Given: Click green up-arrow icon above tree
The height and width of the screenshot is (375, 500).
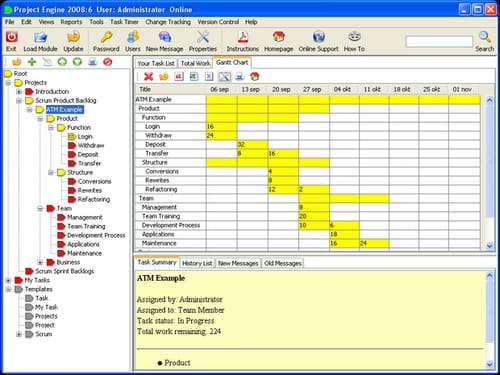Looking at the screenshot, I should 62,62.
